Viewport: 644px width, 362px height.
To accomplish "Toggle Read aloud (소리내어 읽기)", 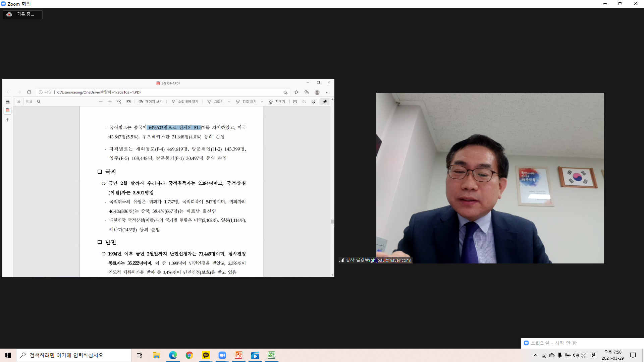I will click(185, 102).
